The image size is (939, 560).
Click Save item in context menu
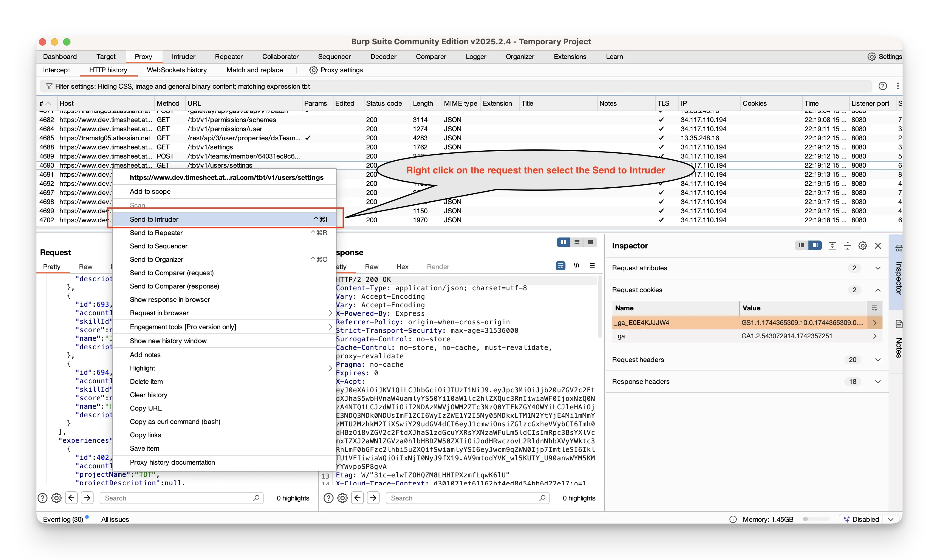224,448
